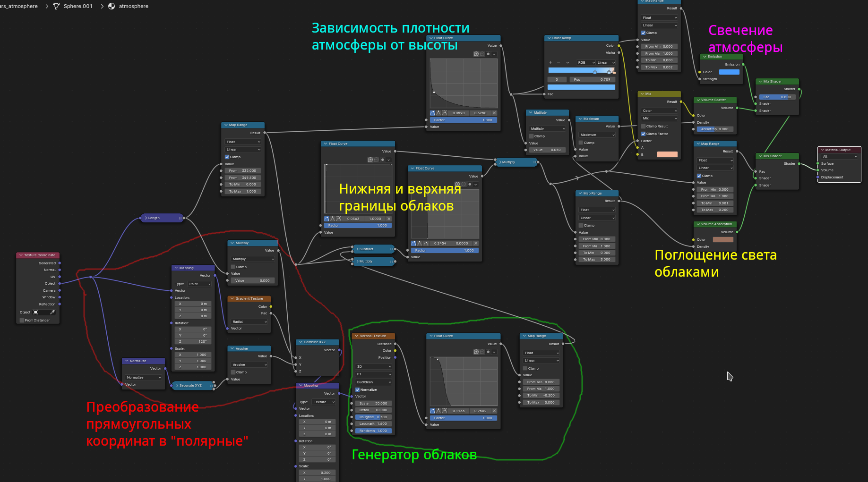Click the Material Output node header
Viewport: 868px width, 482px height.
point(839,150)
